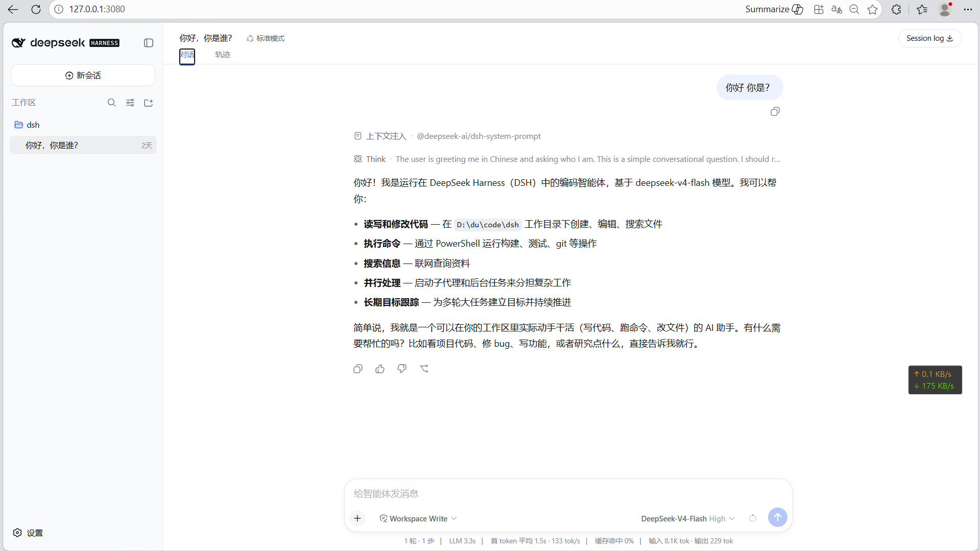980x551 pixels.
Task: Open 设置 settings at sidebar bottom
Action: (28, 533)
